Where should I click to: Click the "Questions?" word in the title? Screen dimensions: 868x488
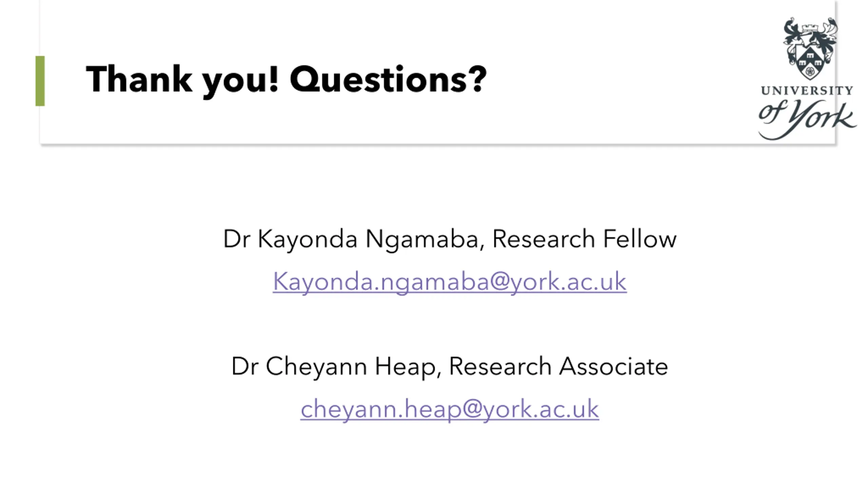click(388, 79)
